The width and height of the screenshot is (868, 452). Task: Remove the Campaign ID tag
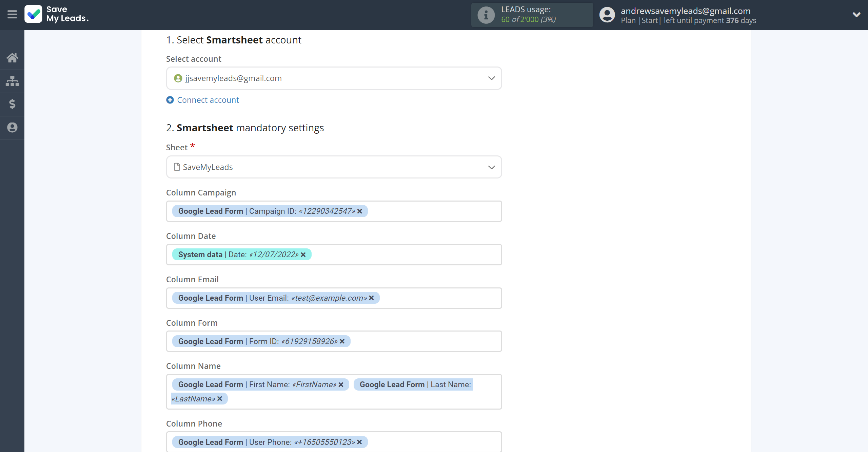360,211
